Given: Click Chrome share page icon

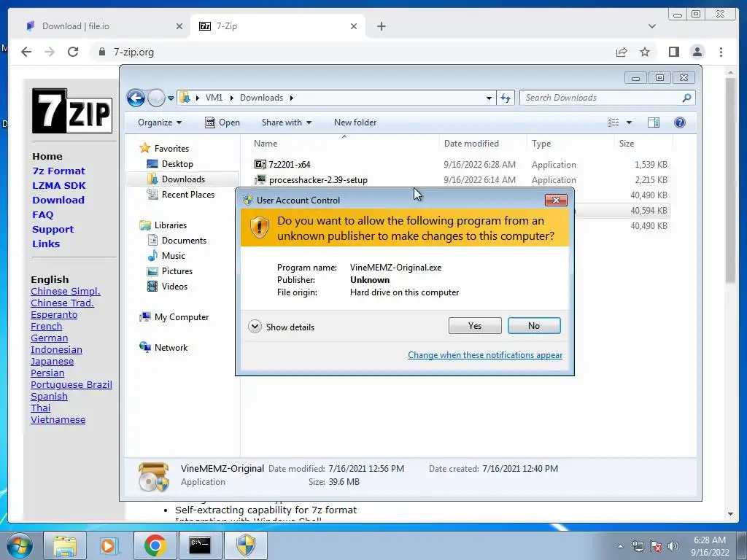Looking at the screenshot, I should pyautogui.click(x=622, y=52).
